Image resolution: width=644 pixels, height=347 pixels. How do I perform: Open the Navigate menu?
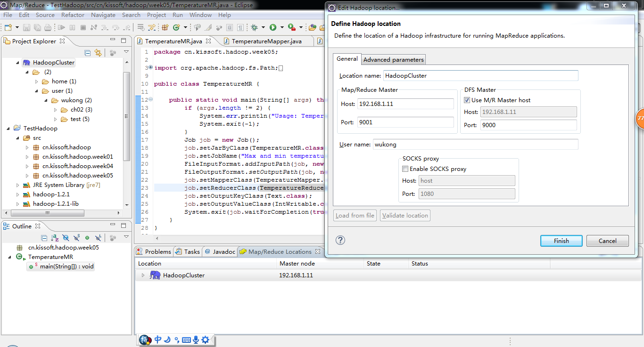(103, 15)
